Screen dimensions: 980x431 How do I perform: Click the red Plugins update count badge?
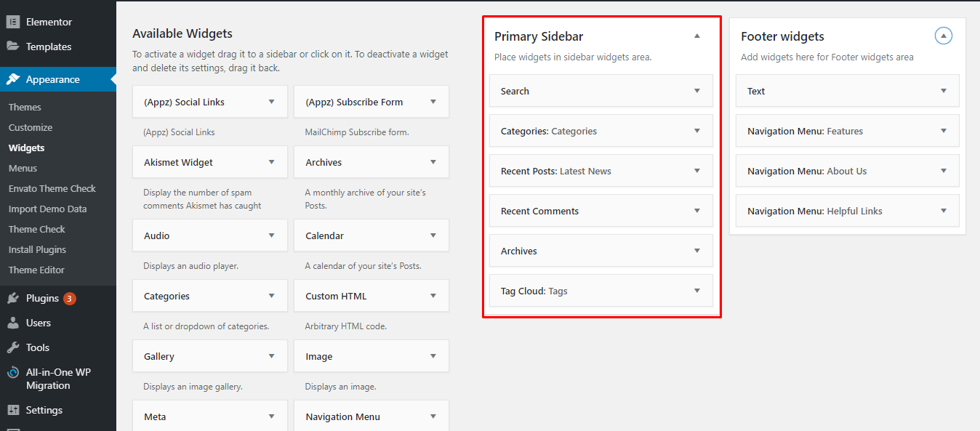(71, 298)
